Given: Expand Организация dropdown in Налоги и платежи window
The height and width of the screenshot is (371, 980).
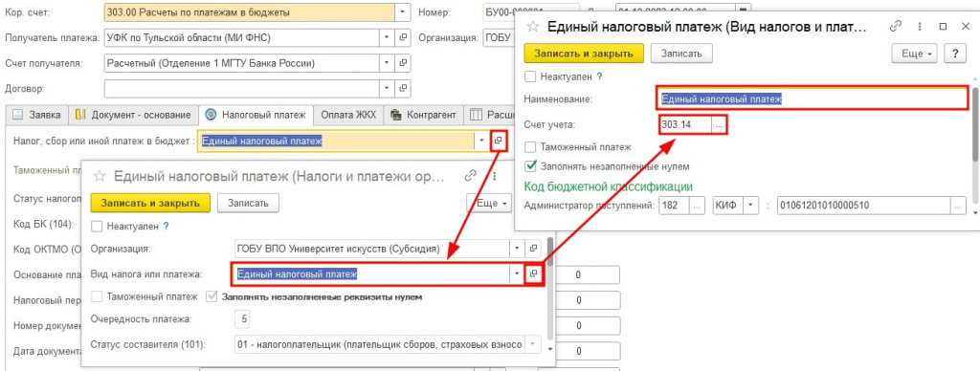Looking at the screenshot, I should point(518,248).
